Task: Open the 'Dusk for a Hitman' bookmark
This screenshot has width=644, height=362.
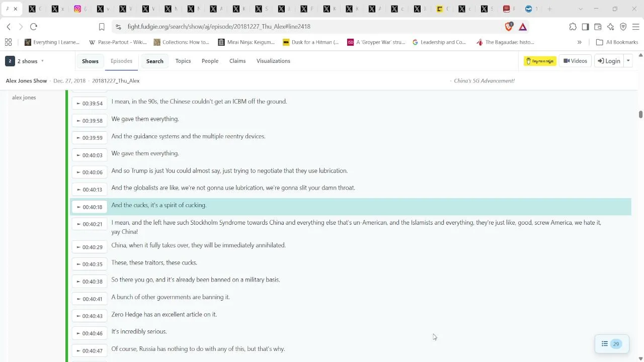Action: point(311,42)
